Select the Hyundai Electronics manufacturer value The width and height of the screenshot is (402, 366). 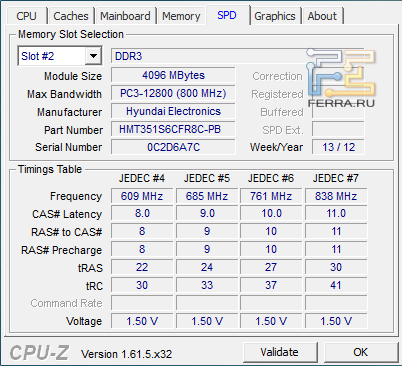(173, 111)
